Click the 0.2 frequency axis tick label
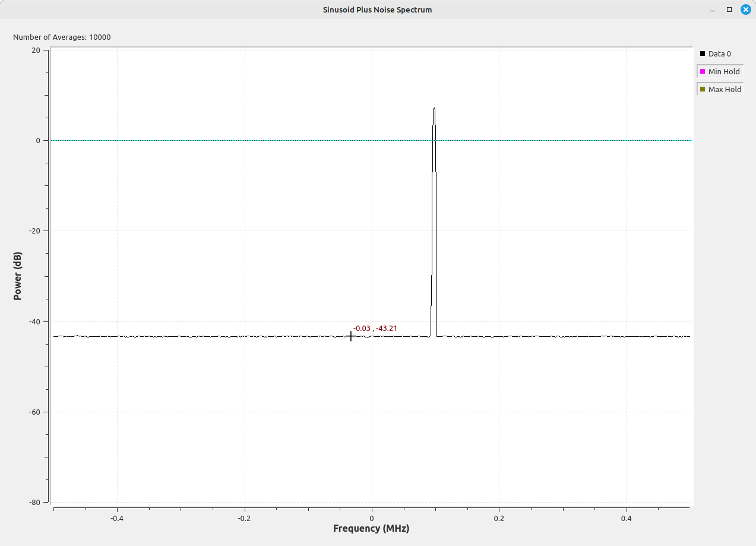The height and width of the screenshot is (546, 756). pos(499,517)
